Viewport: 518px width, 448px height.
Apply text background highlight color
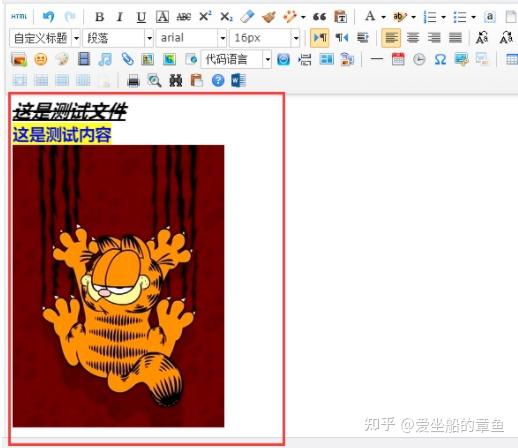coord(400,17)
